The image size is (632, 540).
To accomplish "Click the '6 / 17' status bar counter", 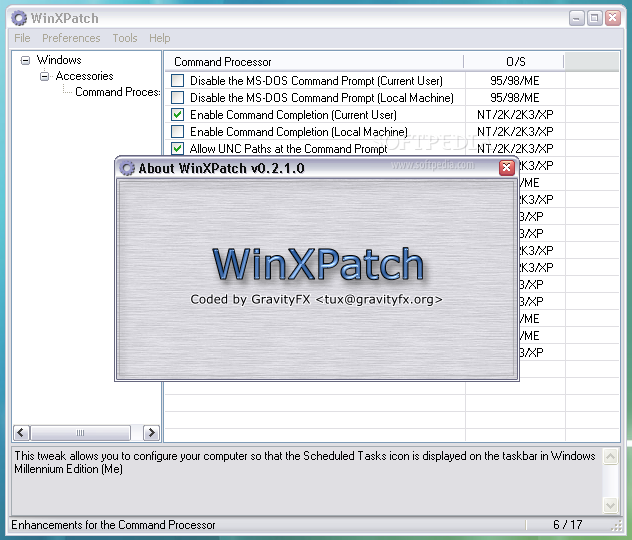I will pos(568,524).
